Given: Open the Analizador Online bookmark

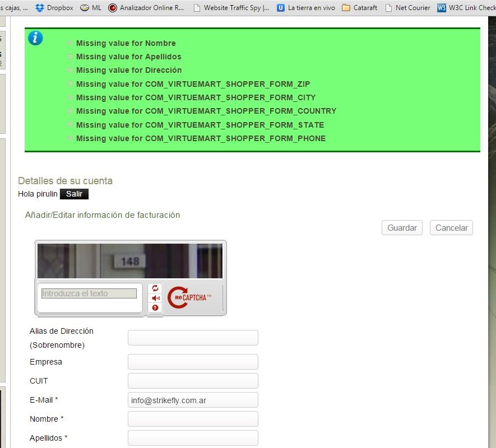Looking at the screenshot, I should [x=146, y=8].
